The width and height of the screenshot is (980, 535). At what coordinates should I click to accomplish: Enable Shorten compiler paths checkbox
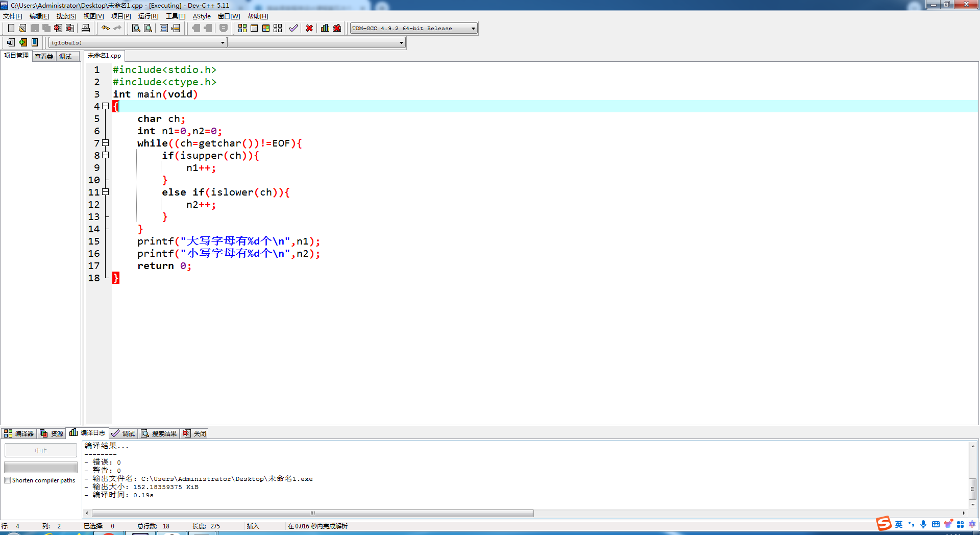[8, 480]
